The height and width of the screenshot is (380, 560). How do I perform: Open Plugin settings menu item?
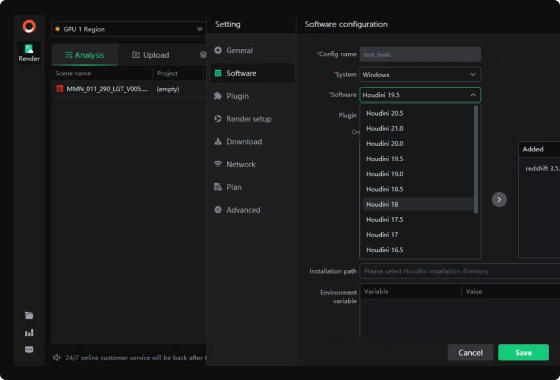(252, 96)
